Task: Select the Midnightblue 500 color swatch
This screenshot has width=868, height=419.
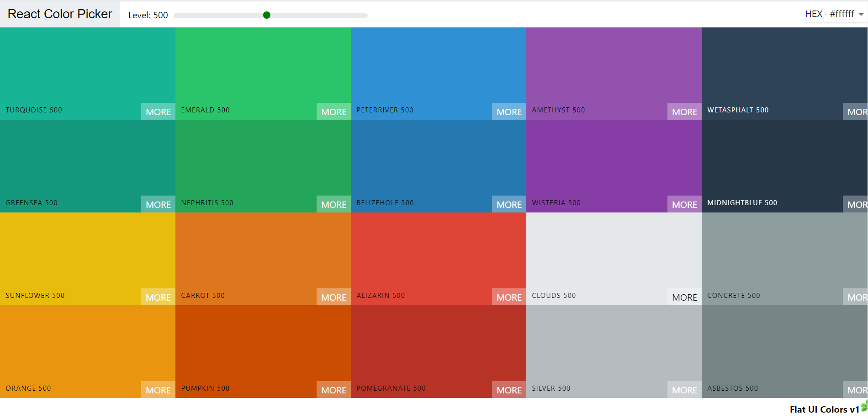Action: click(785, 166)
